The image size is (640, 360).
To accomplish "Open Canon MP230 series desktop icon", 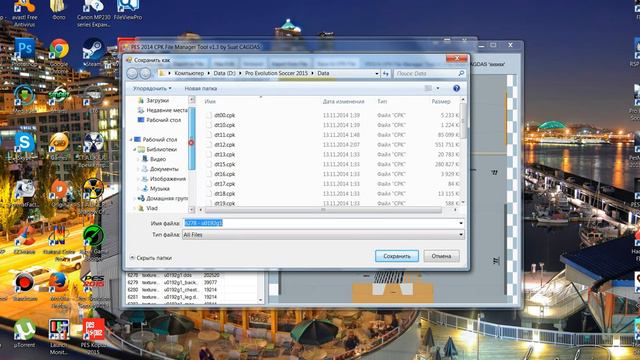I will point(93,12).
